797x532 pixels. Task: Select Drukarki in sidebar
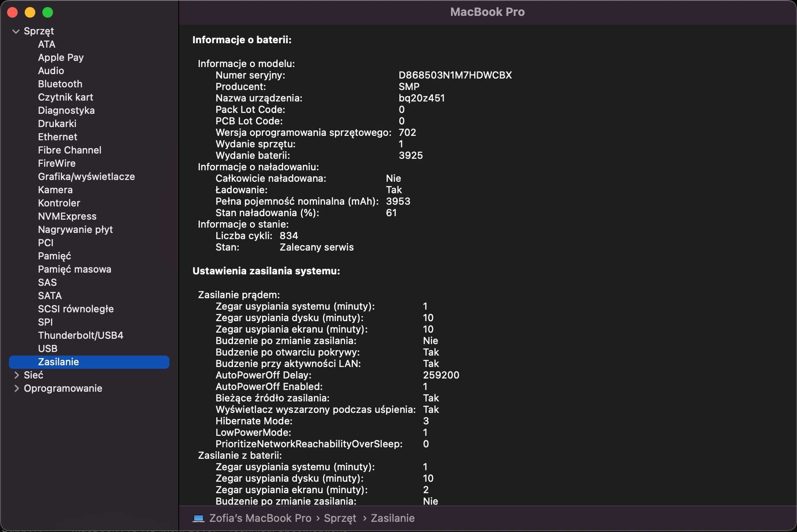[x=57, y=124]
